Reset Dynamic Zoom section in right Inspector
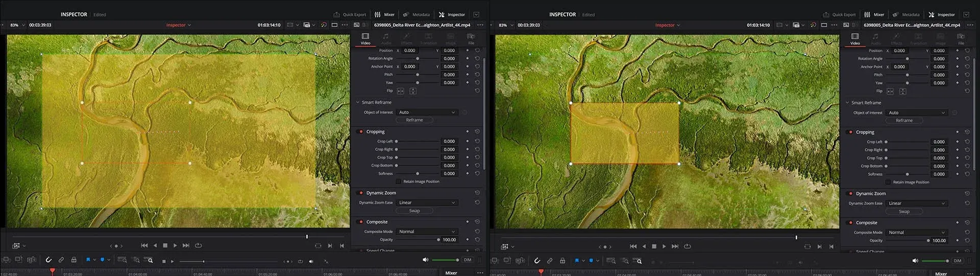Screen dimensions: 980x276 tap(967, 193)
